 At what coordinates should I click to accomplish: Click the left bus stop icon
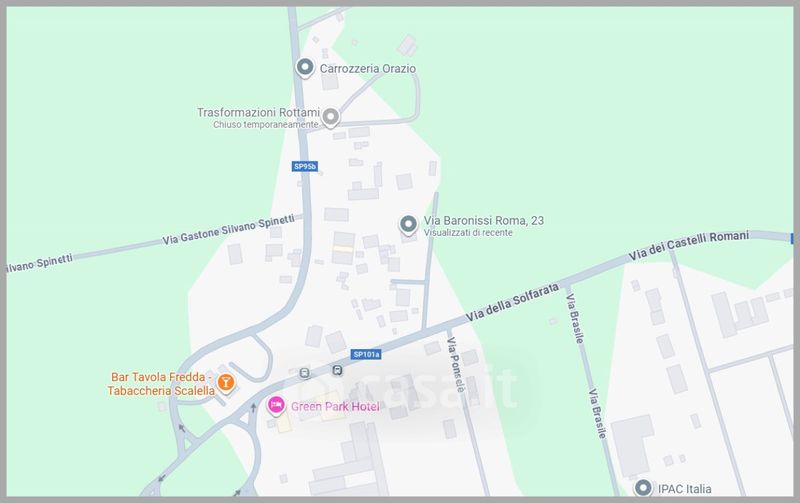coord(305,373)
